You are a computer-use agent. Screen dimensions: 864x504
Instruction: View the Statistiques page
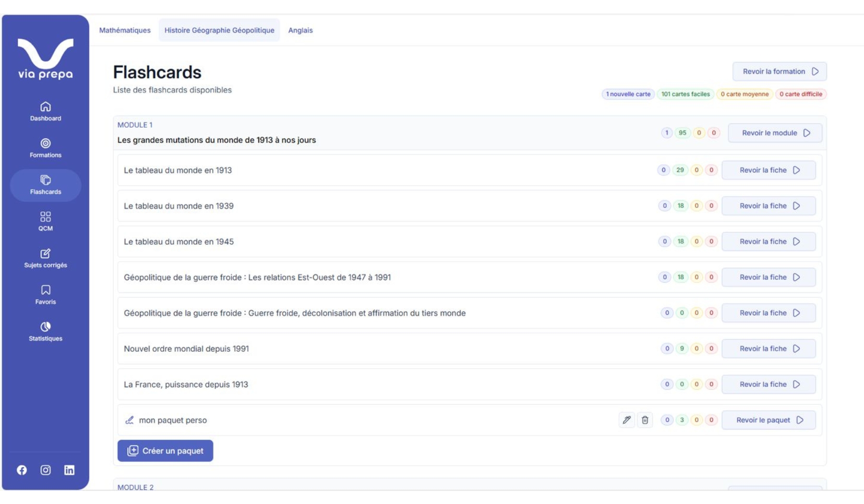pyautogui.click(x=45, y=332)
